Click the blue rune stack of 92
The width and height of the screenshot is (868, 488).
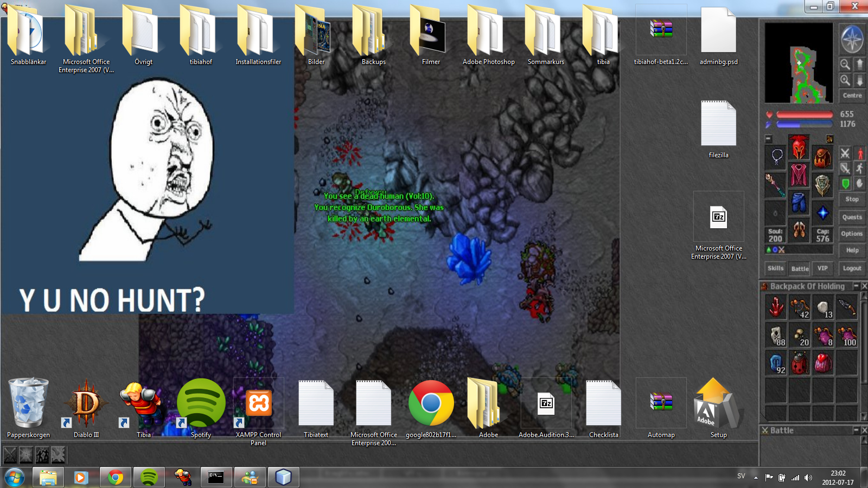coord(776,363)
